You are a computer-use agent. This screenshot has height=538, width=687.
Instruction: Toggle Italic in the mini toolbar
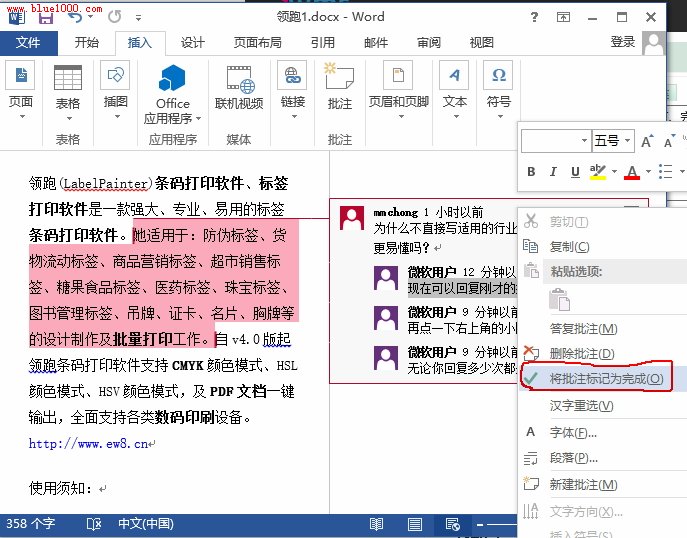(x=553, y=172)
